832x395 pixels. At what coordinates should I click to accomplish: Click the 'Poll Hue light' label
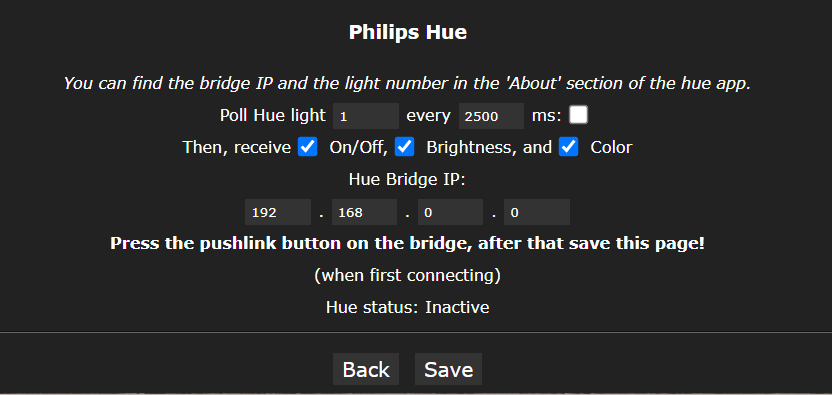pos(273,115)
